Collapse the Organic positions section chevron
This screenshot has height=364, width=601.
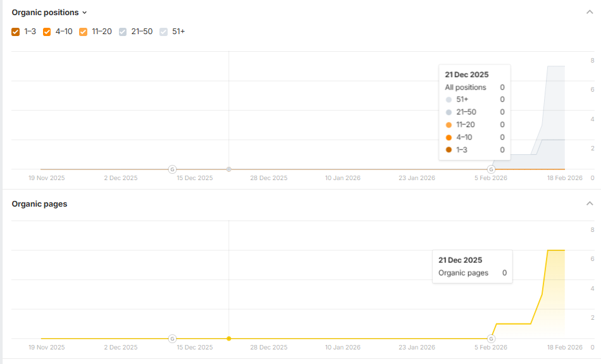click(x=590, y=12)
